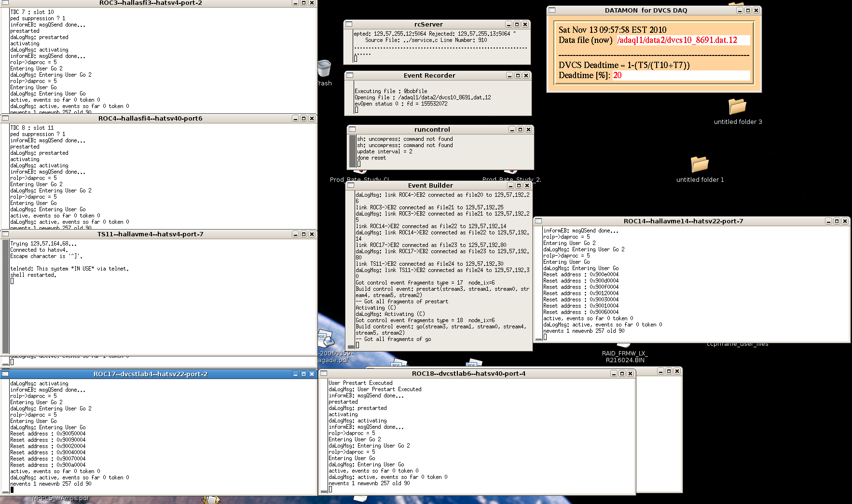Open the window menu icon of DATAMON window
852x504 pixels.
(552, 10)
